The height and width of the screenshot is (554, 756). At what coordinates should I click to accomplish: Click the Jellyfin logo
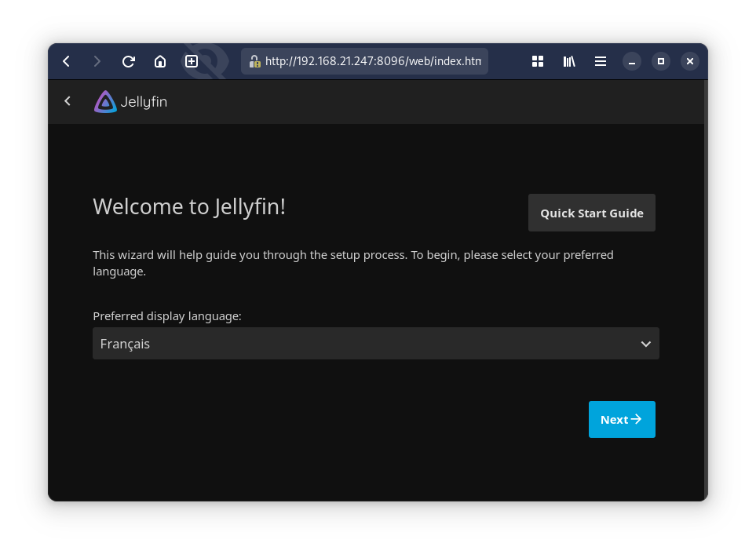tap(130, 102)
